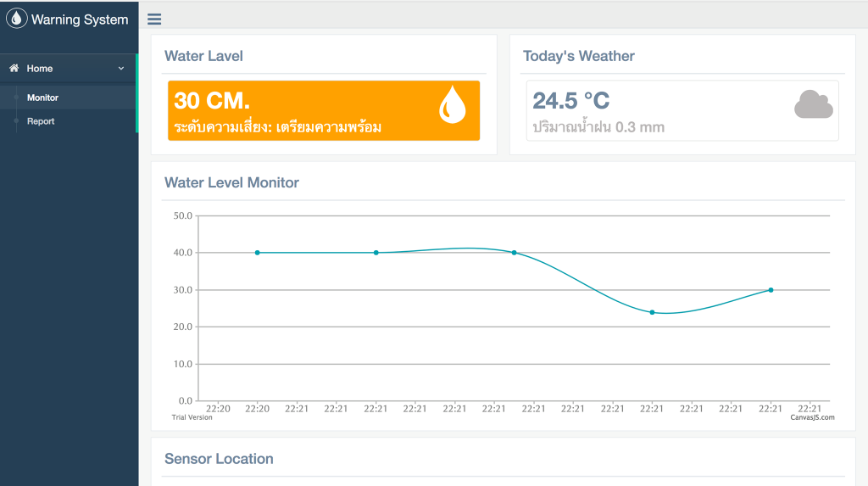Select the lowest data point near 24

[652, 312]
